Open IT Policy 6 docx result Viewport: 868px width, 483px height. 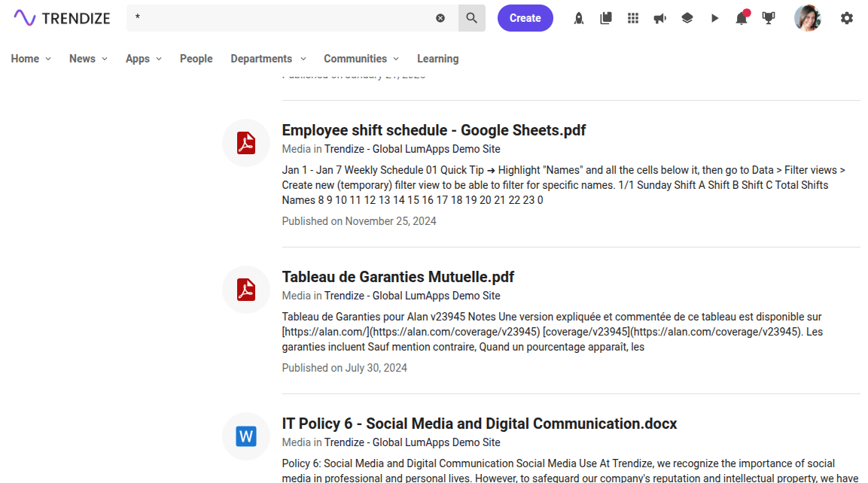point(480,424)
